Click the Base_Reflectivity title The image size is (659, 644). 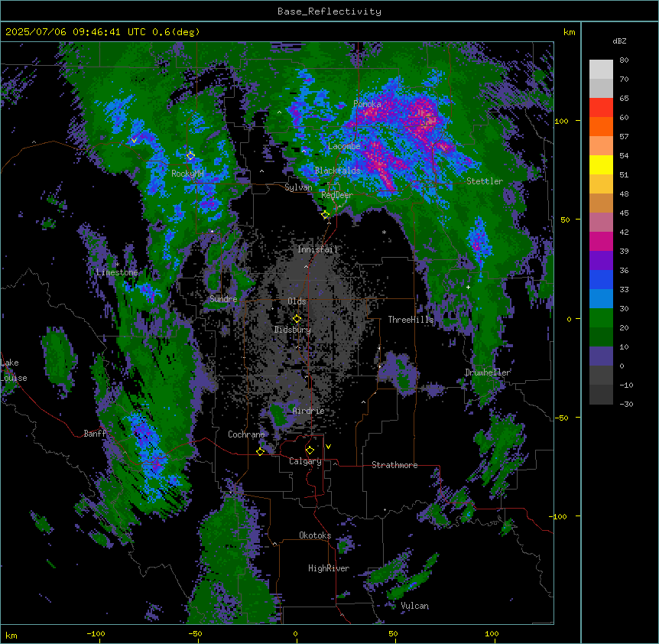point(329,11)
